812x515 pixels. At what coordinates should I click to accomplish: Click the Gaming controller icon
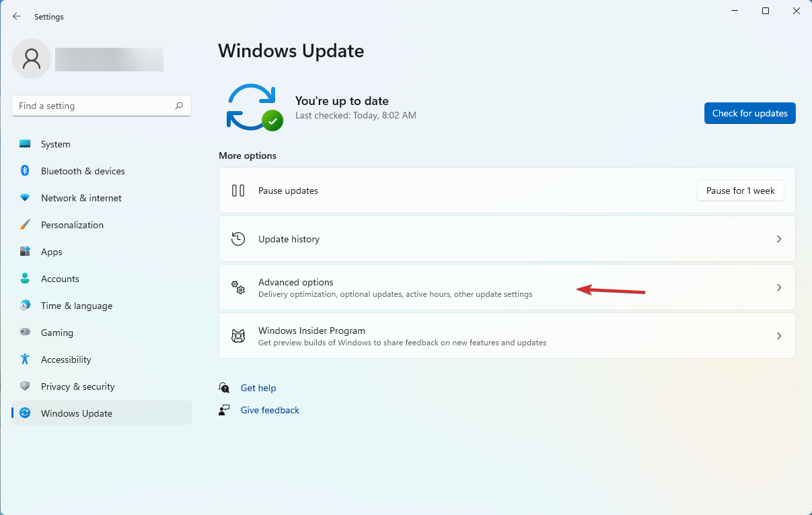25,332
